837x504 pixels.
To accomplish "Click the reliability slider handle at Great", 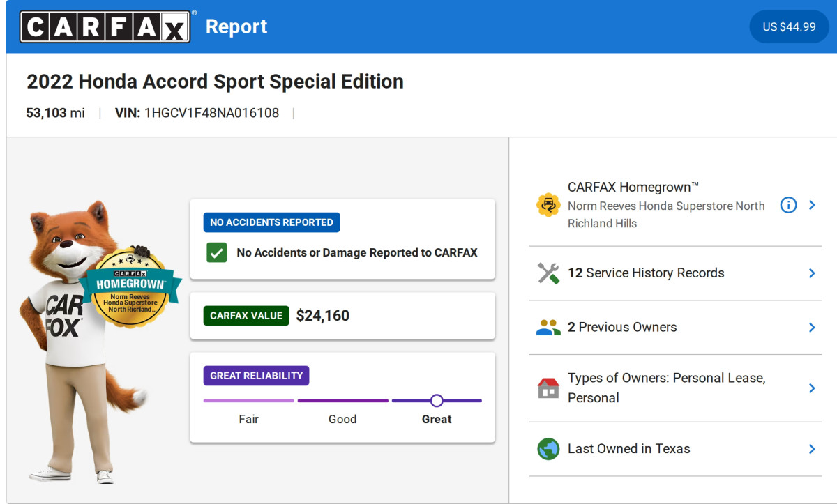I will pos(437,400).
